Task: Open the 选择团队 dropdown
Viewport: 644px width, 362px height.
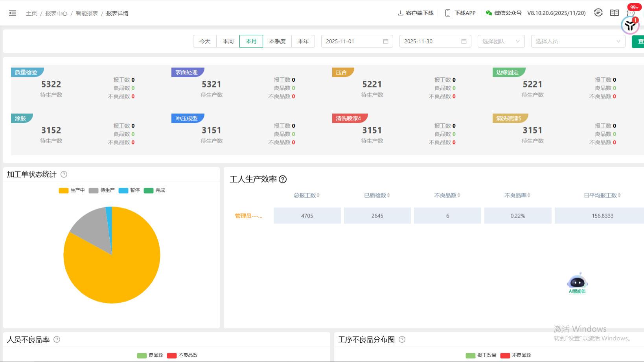Action: click(501, 41)
